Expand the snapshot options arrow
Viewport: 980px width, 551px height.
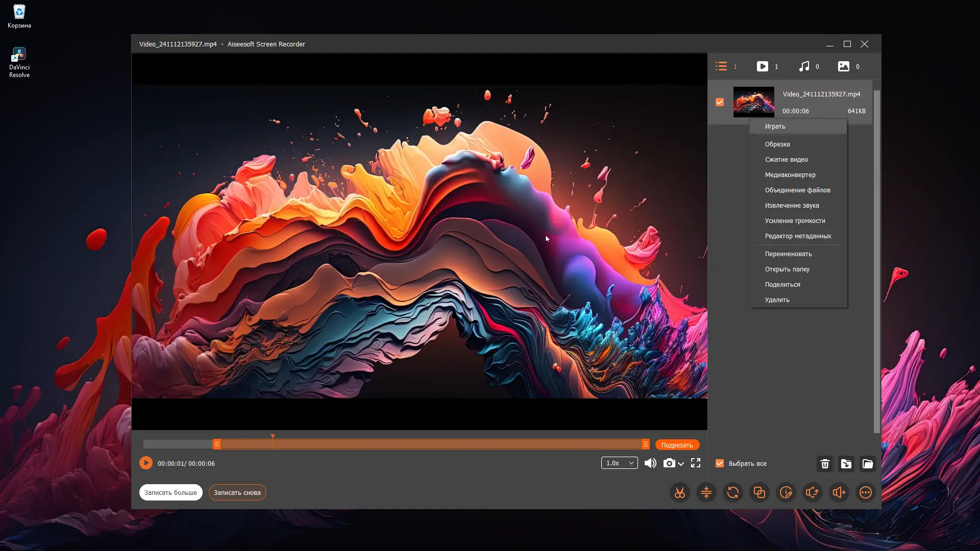[680, 464]
